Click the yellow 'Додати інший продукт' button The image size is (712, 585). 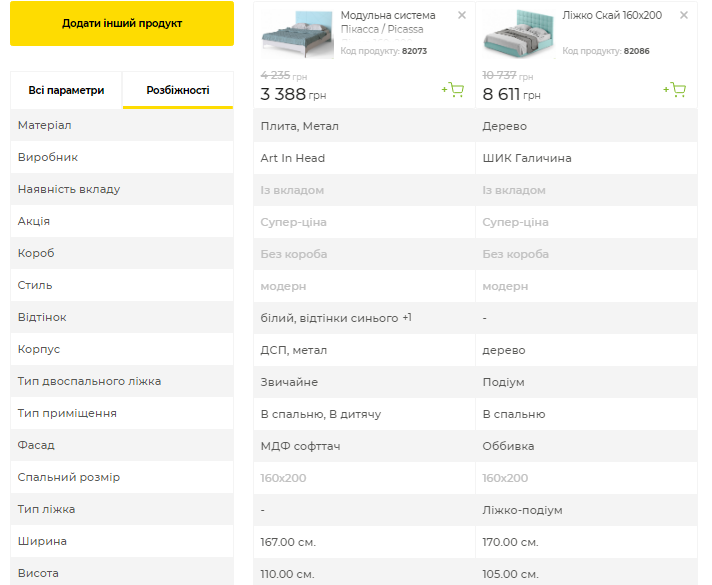tap(121, 23)
